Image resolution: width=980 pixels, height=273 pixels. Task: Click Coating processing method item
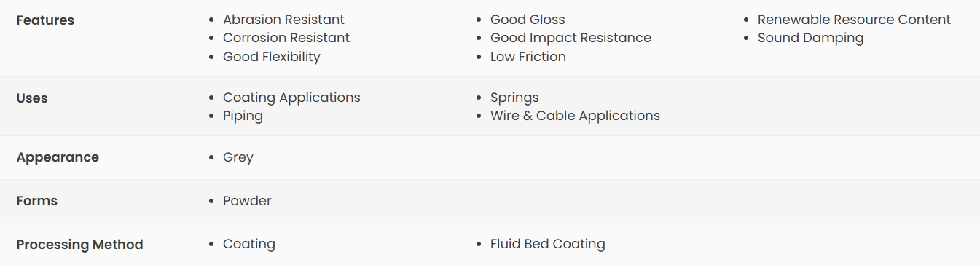tap(249, 245)
